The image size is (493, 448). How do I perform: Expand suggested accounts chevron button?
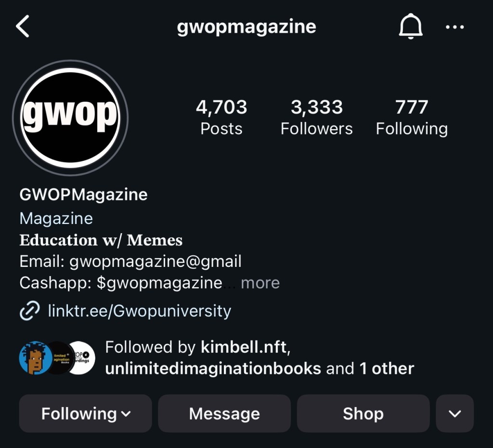tap(454, 413)
